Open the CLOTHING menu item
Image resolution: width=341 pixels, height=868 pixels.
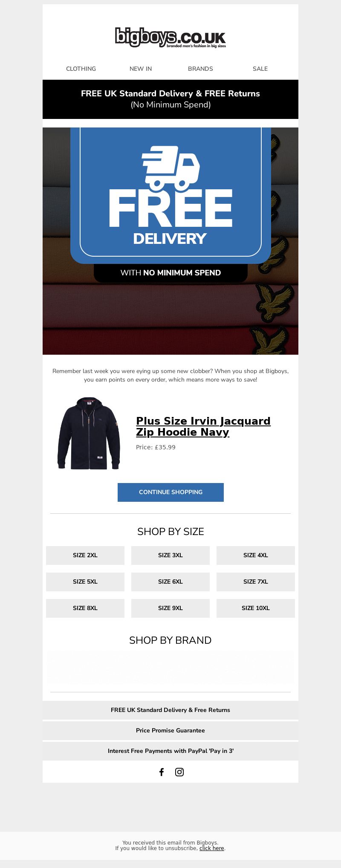pyautogui.click(x=81, y=69)
